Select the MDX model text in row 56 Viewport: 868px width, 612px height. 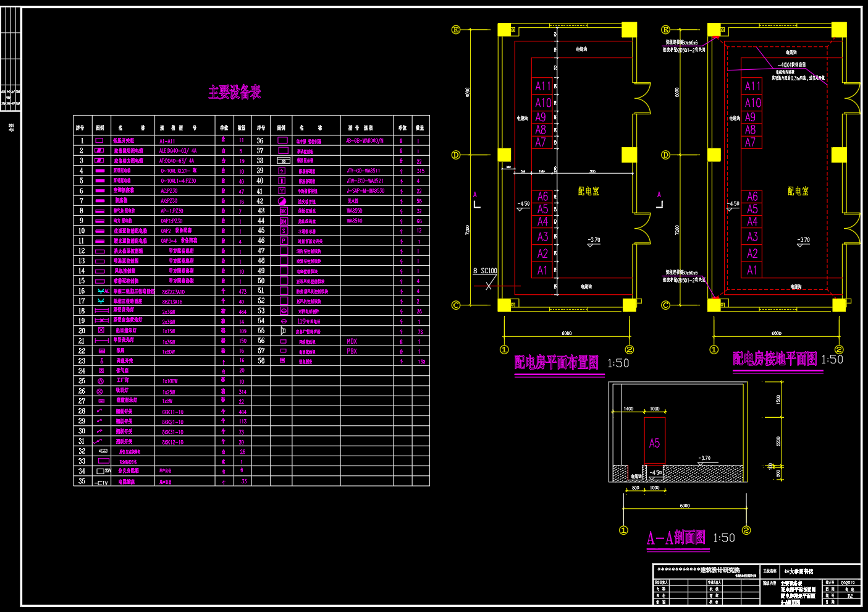pyautogui.click(x=352, y=341)
